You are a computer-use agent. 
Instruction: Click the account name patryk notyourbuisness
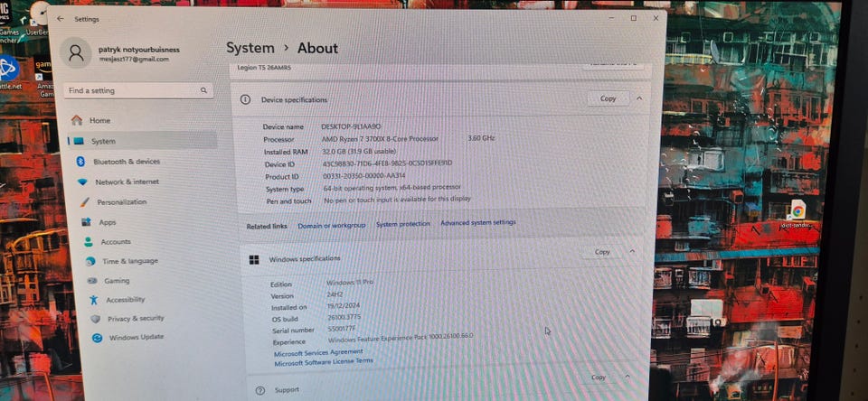click(139, 50)
